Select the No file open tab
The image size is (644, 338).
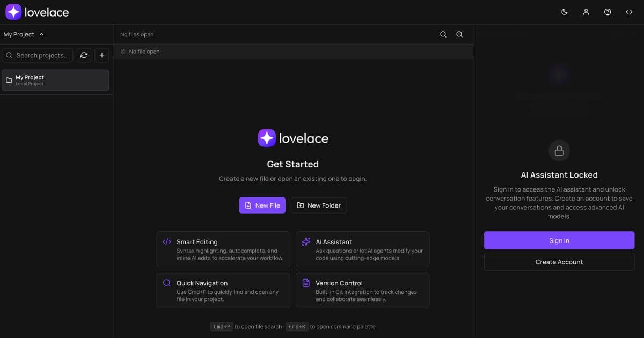point(144,52)
